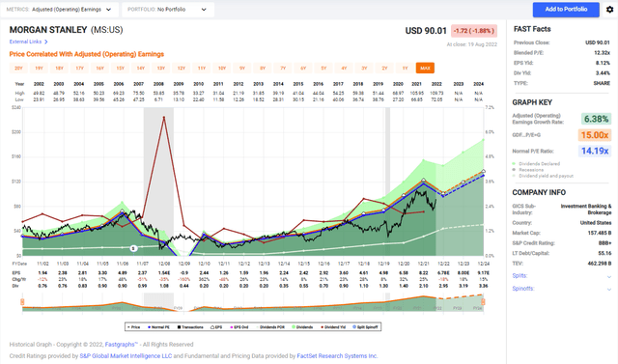Toggle Dividend yield and payout key
The width and height of the screenshot is (618, 364).
[x=543, y=176]
